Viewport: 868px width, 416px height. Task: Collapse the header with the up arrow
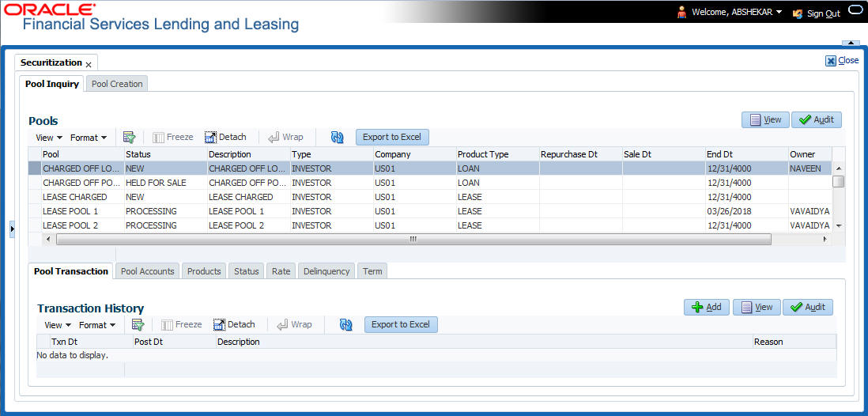[x=850, y=43]
